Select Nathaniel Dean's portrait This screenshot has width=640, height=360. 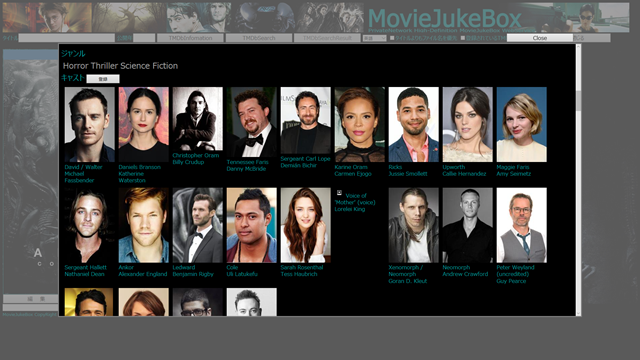(89, 225)
